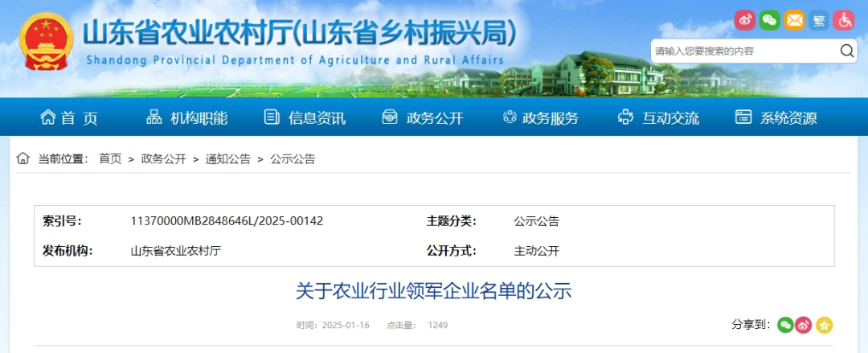The width and height of the screenshot is (868, 353).
Task: Click the 索引号 label
Action: click(62, 221)
